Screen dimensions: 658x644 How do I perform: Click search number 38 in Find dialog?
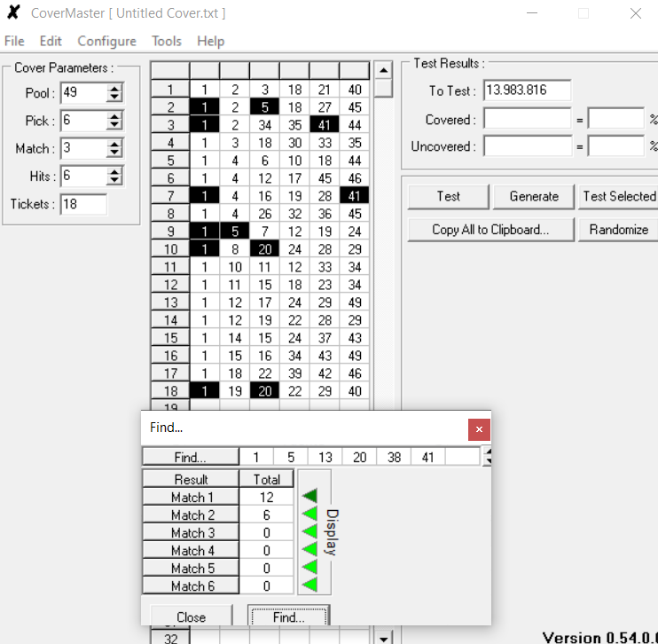tap(394, 457)
